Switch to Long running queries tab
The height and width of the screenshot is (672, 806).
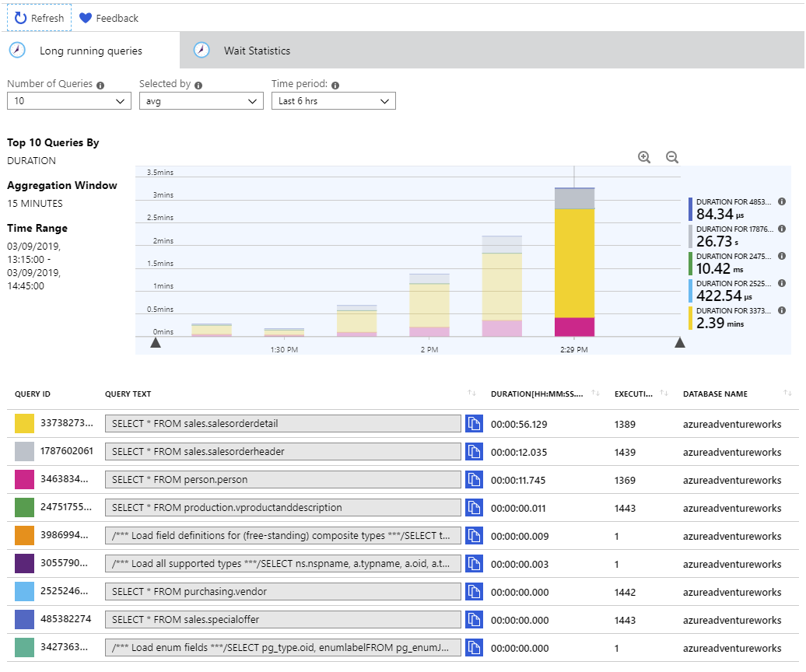coord(90,51)
